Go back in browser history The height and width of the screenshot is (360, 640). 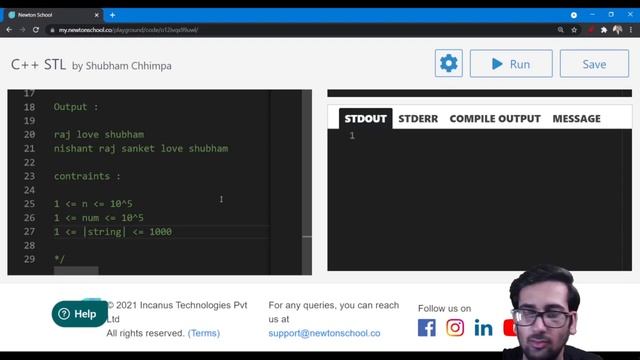click(9, 30)
